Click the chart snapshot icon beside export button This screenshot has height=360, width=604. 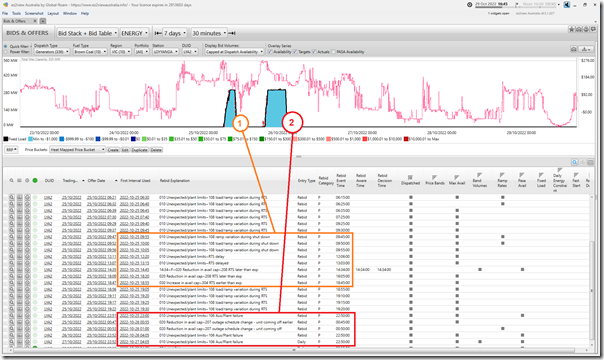coord(574,49)
